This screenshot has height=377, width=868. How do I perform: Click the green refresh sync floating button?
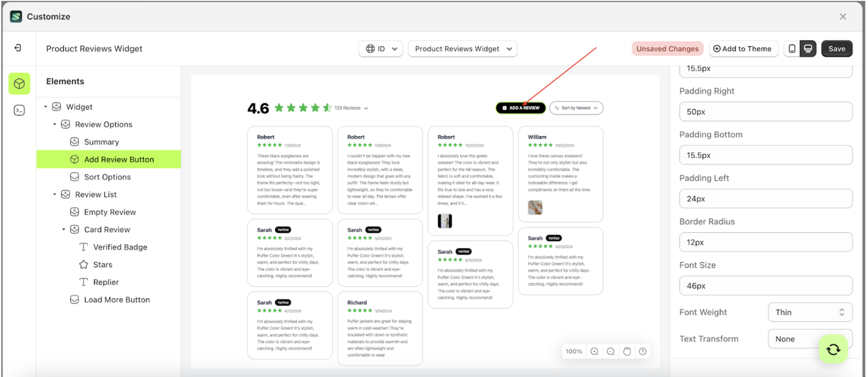click(833, 349)
